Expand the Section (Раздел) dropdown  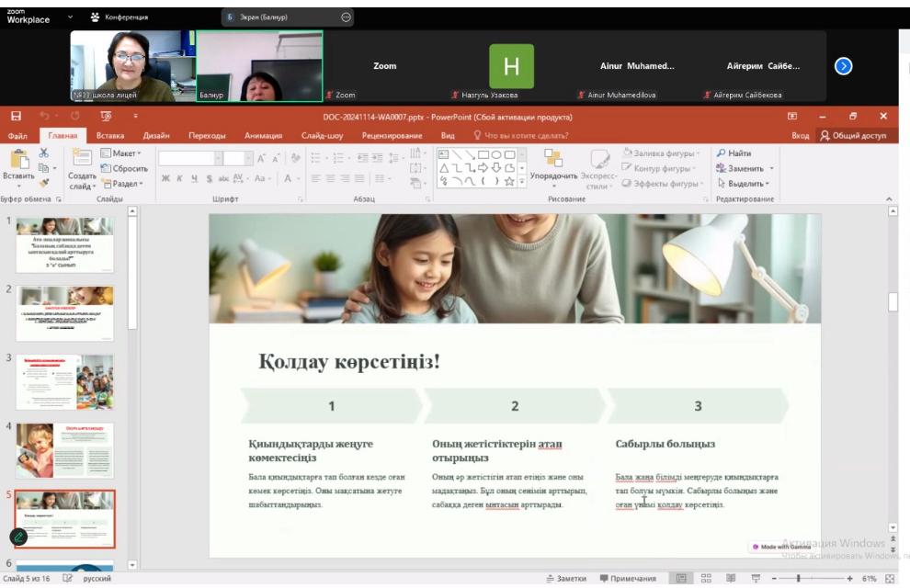tap(123, 184)
